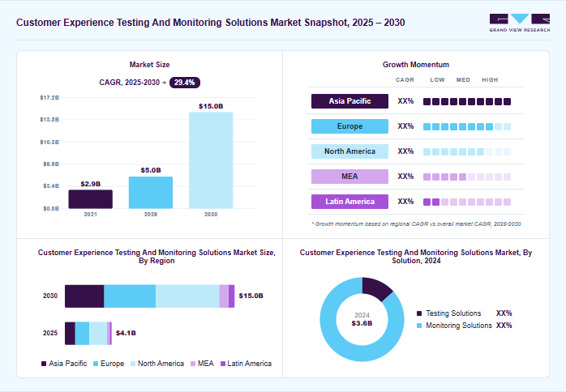The image size is (566, 392).
Task: Select the North America segment of 2030 stacked bar
Action: (187, 296)
